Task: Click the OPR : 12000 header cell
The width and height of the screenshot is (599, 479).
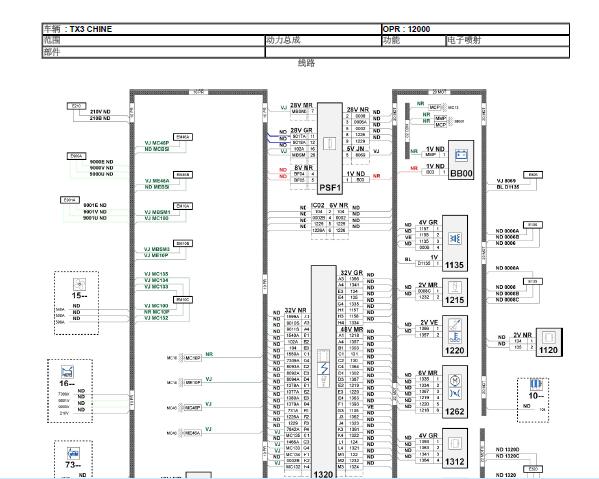Action: point(475,29)
